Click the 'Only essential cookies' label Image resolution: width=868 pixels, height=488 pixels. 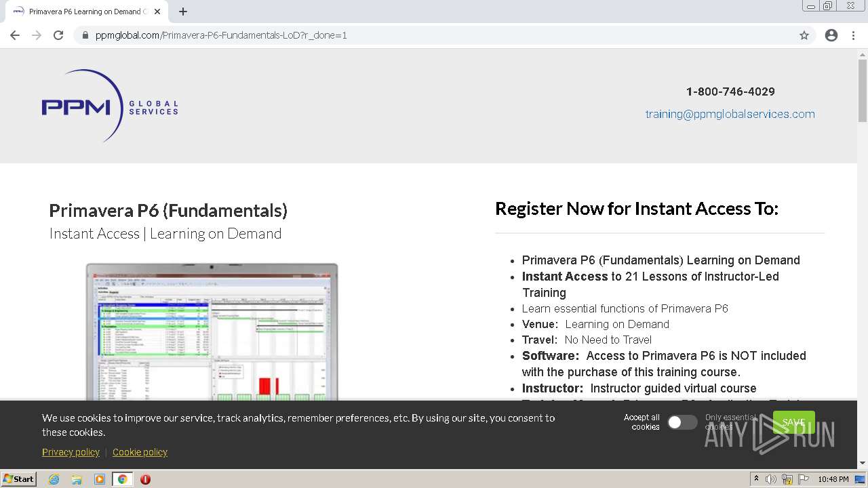point(730,422)
